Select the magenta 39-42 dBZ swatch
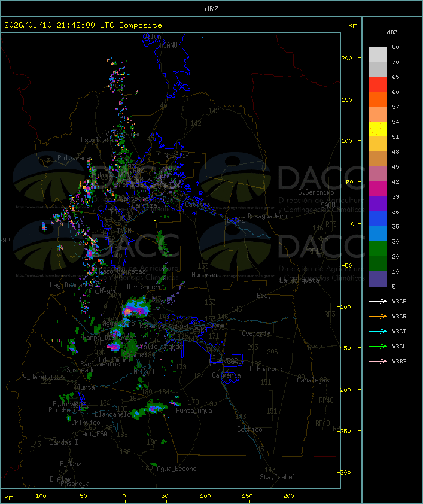Image resolution: width=423 pixels, height=504 pixels. (x=378, y=189)
